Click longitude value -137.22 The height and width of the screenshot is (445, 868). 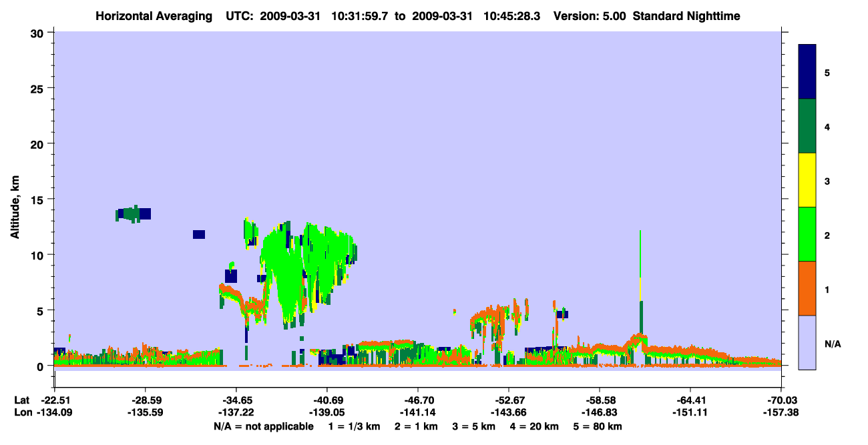click(236, 412)
